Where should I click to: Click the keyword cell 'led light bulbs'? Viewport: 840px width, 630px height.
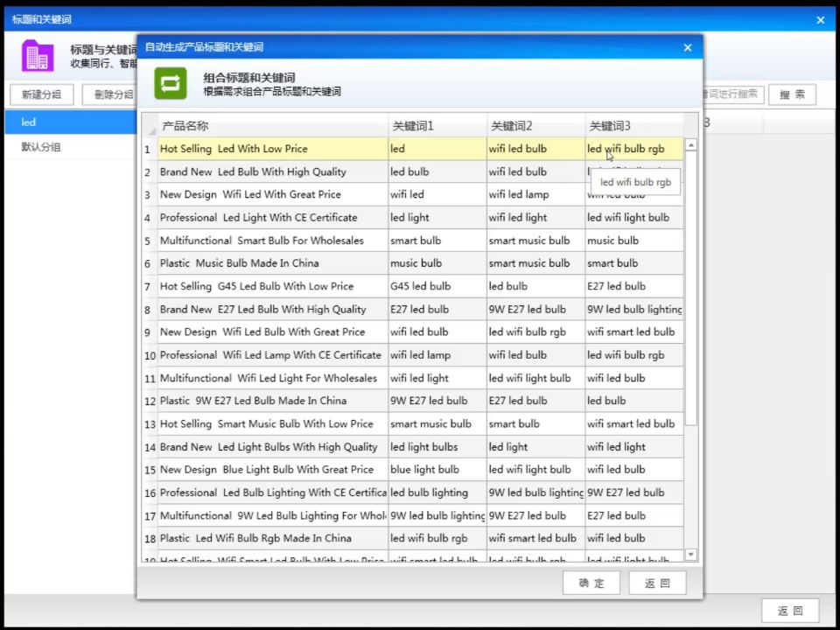(x=437, y=447)
